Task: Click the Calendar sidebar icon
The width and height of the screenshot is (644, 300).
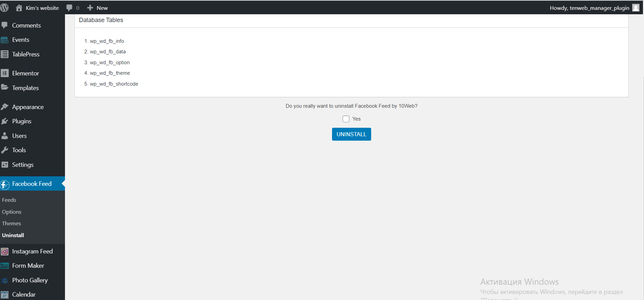Action: point(5,295)
